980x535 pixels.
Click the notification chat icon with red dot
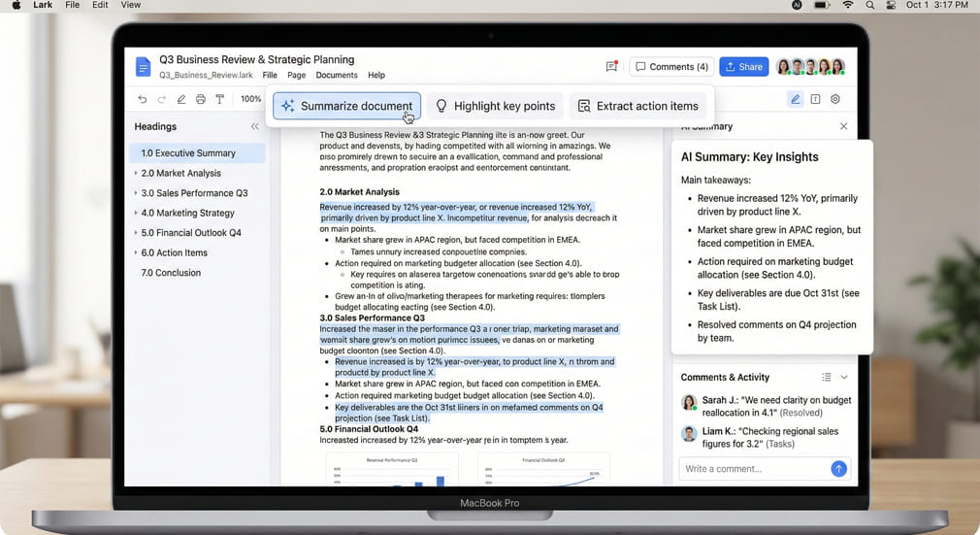(x=611, y=67)
